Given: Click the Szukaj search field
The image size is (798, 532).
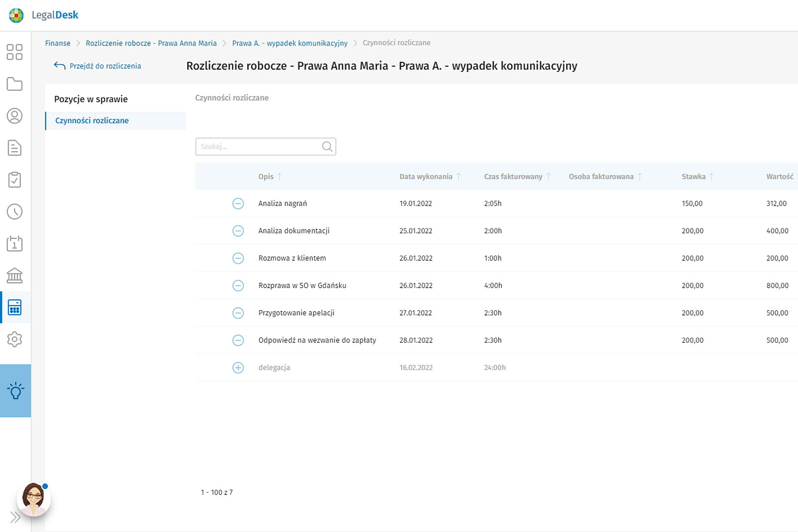Looking at the screenshot, I should pos(259,147).
